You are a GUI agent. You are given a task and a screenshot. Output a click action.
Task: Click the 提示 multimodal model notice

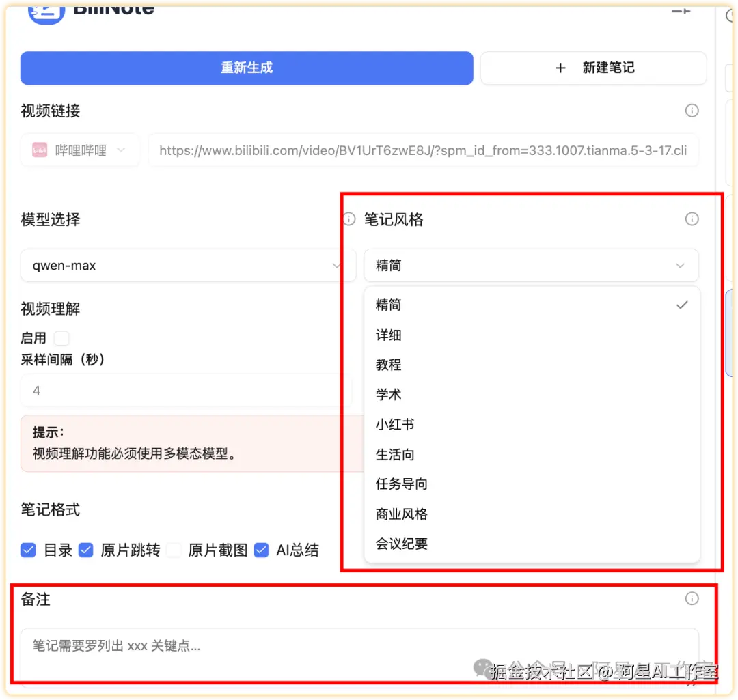tap(192, 443)
